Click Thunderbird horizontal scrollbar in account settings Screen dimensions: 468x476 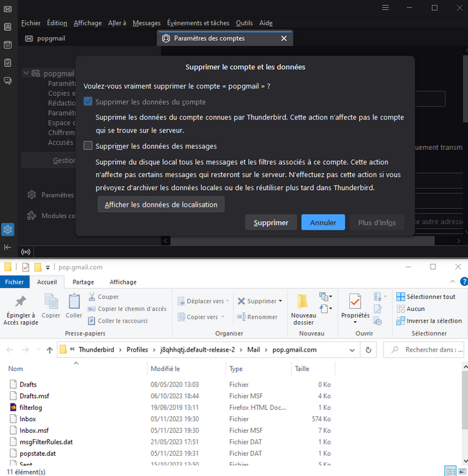(x=302, y=241)
